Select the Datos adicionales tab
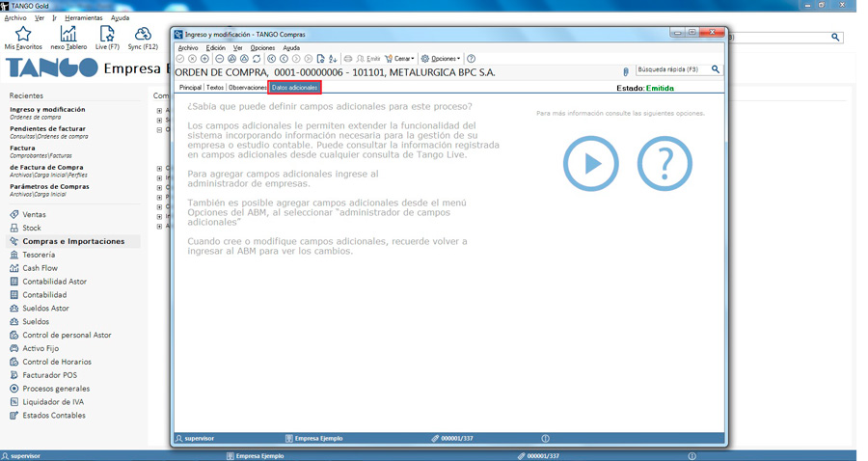 (294, 88)
